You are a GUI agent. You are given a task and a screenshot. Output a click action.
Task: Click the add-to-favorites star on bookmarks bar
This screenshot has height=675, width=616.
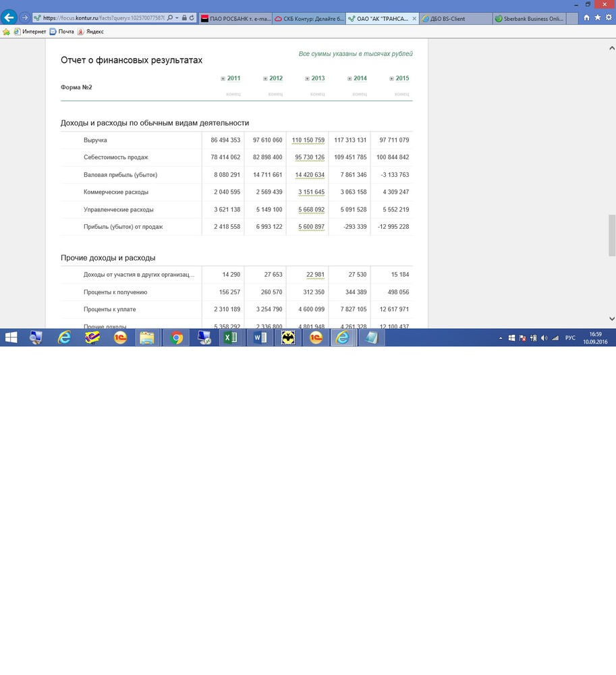[x=7, y=32]
